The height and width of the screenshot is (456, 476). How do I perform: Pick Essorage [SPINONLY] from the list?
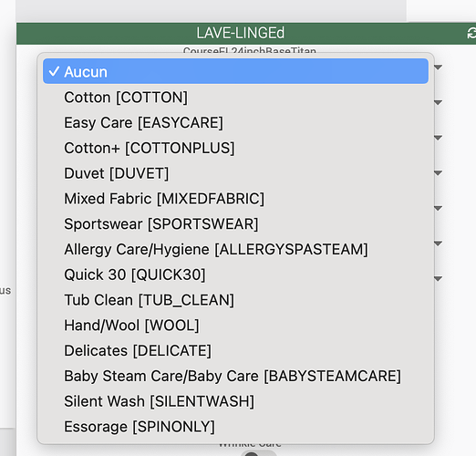(235, 427)
